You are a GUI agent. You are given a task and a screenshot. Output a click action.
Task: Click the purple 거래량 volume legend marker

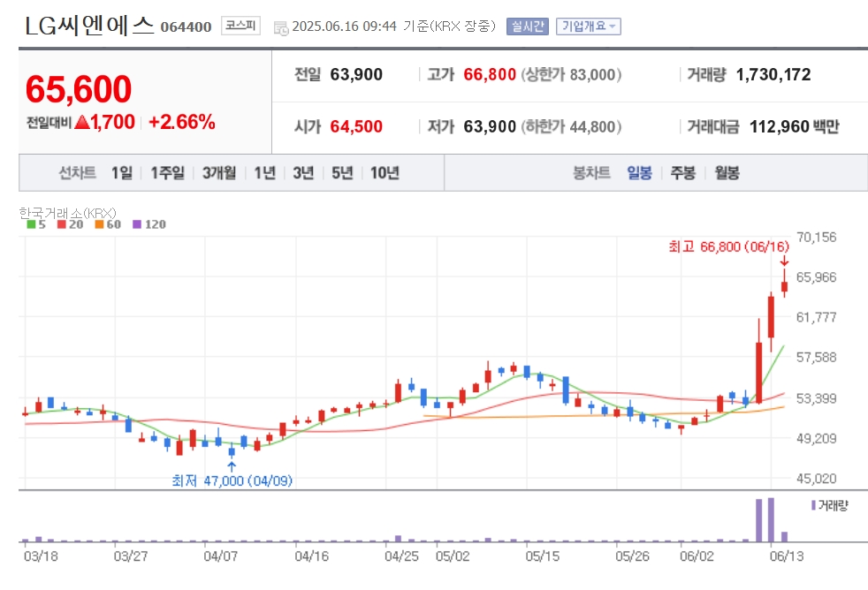[x=814, y=505]
